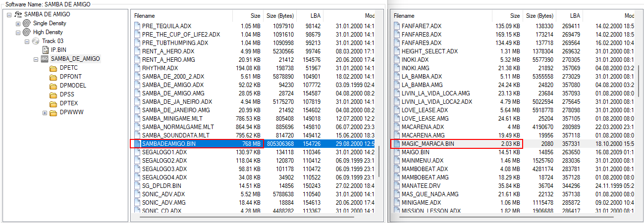Image resolution: width=644 pixels, height=223 pixels.
Task: Select the IP.BIN file icon in tree
Action: [x=45, y=50]
